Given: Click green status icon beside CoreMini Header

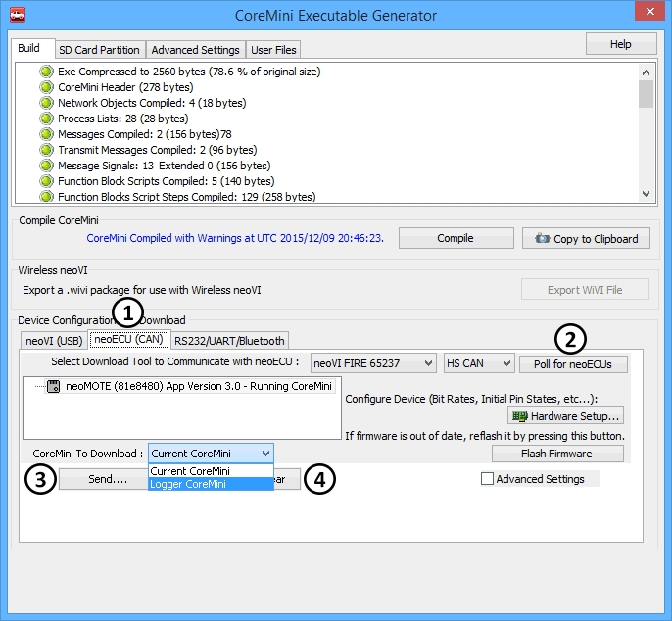Looking at the screenshot, I should pos(46,87).
